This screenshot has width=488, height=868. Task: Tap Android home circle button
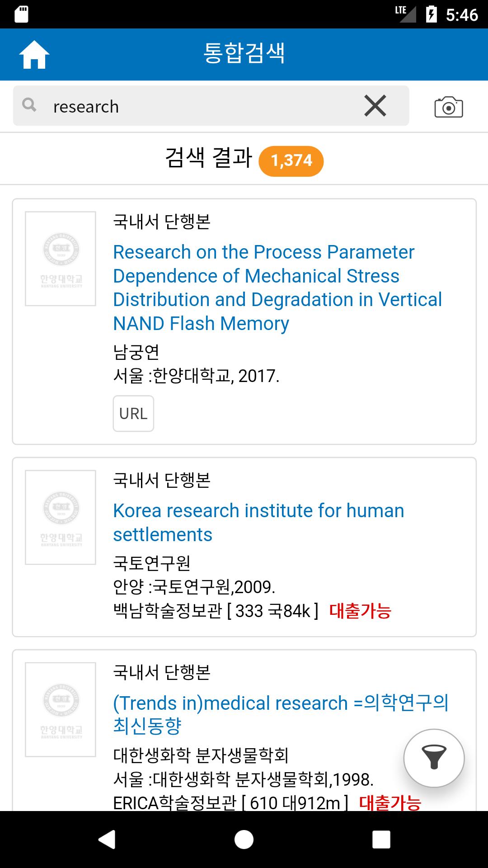pos(244,840)
